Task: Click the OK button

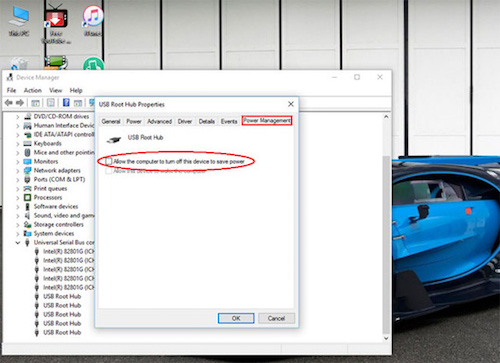Action: point(236,318)
